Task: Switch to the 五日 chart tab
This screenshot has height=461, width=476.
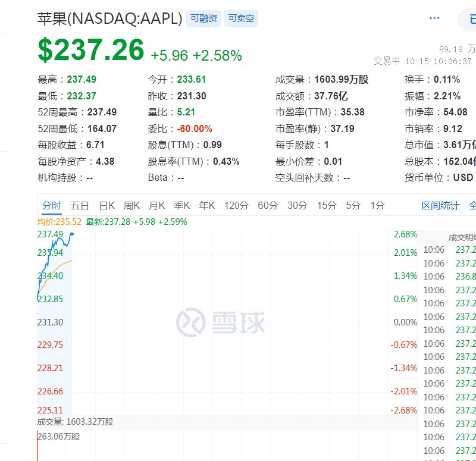Action: click(80, 205)
